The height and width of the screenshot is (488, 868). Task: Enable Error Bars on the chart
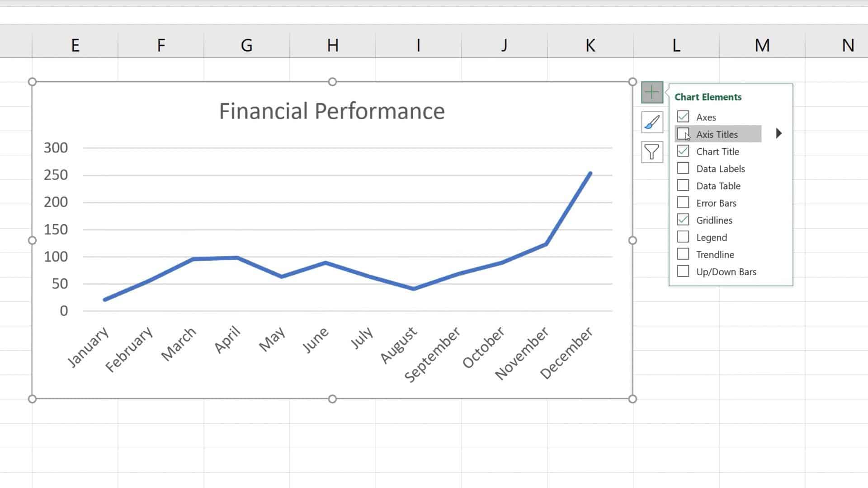pos(683,202)
